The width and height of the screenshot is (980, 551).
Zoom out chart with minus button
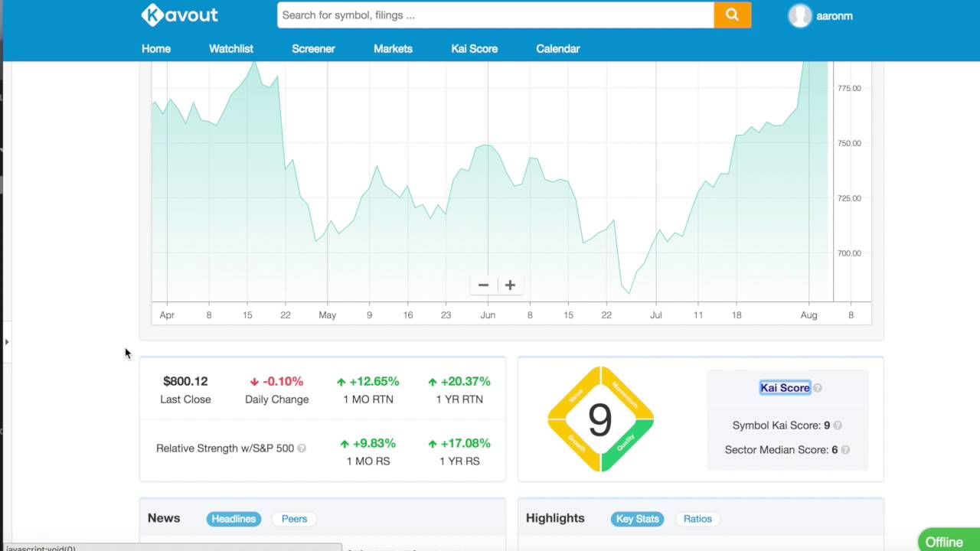483,285
